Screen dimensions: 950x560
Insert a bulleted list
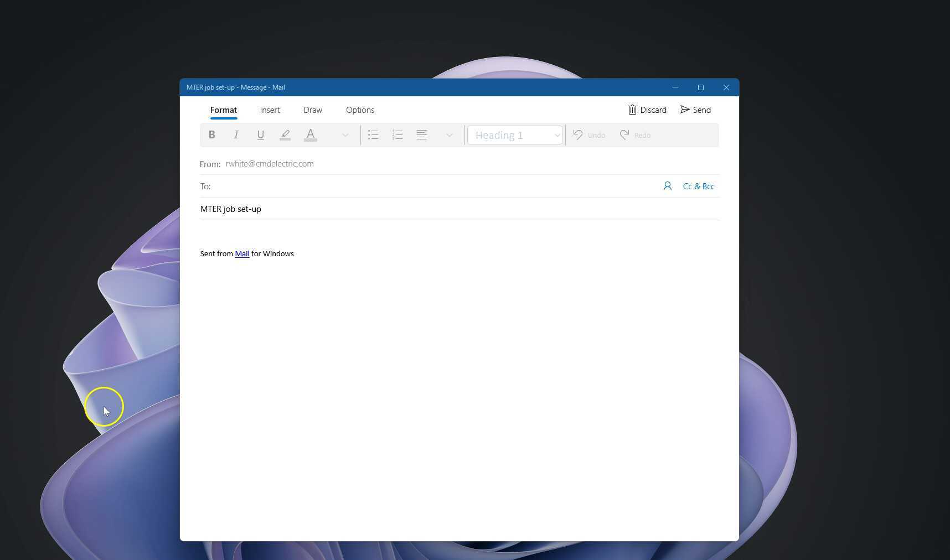tap(373, 135)
